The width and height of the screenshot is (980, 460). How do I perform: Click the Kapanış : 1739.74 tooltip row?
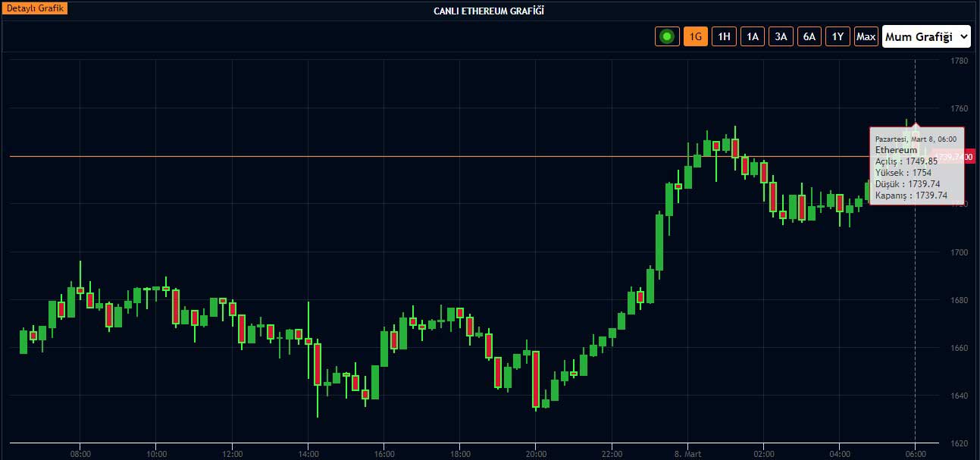912,196
